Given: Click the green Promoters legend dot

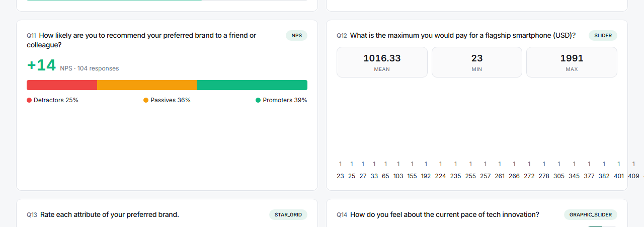Looking at the screenshot, I should pyautogui.click(x=258, y=100).
